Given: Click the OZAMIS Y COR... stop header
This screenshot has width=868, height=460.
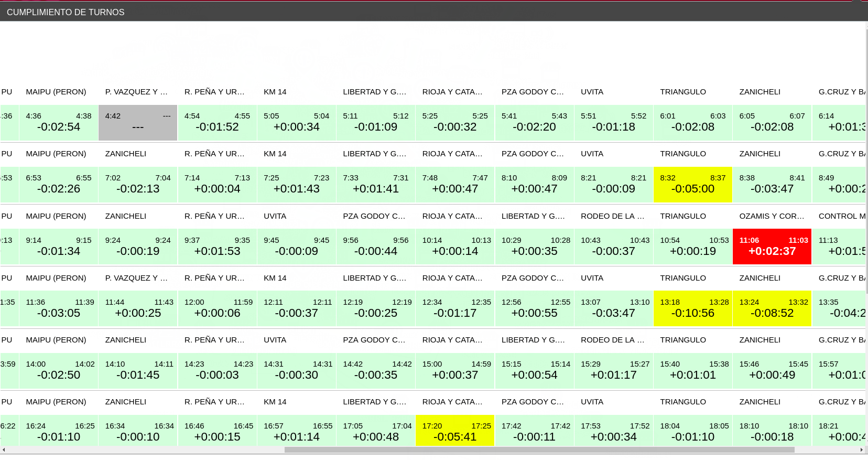Looking at the screenshot, I should (x=772, y=216).
